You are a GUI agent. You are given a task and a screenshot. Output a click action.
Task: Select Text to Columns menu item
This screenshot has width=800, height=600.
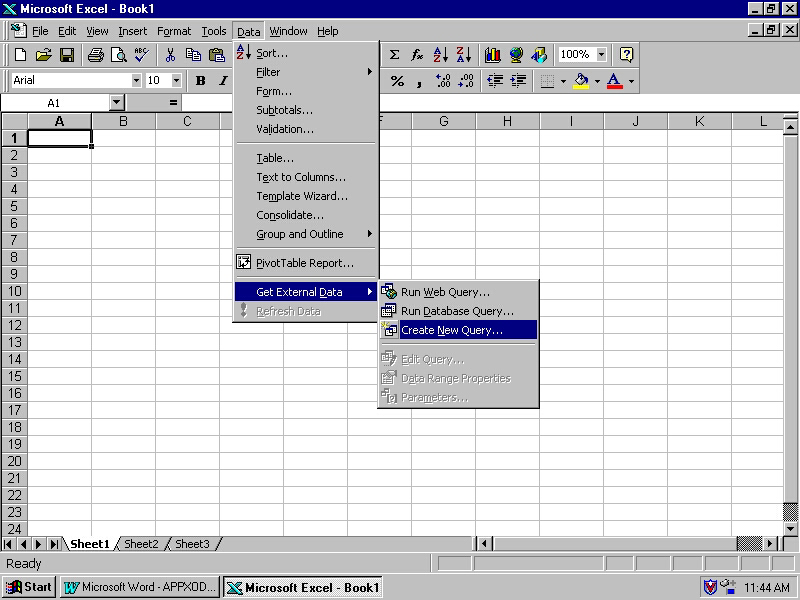click(x=306, y=177)
